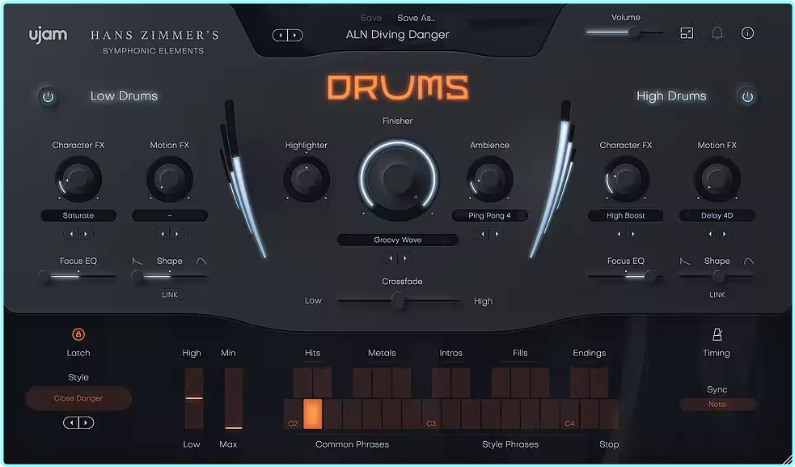The height and width of the screenshot is (467, 795).
Task: Click High Drums decay shape icon
Action: [x=685, y=261]
